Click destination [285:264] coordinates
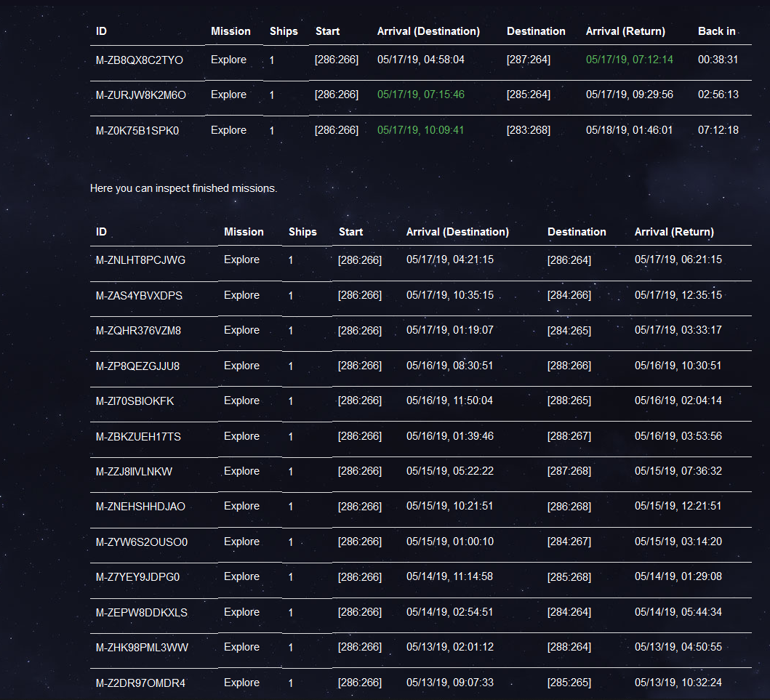The image size is (770, 700). pyautogui.click(x=529, y=94)
